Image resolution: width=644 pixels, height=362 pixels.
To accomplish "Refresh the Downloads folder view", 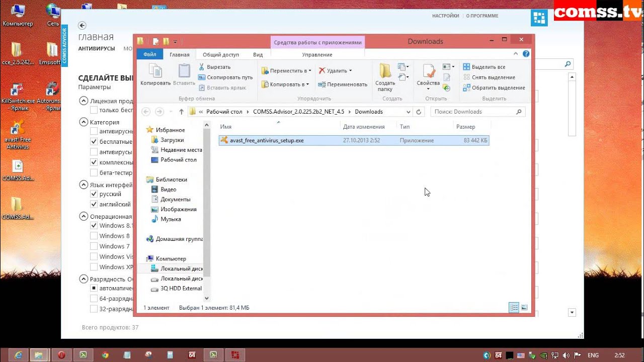I will pyautogui.click(x=419, y=112).
